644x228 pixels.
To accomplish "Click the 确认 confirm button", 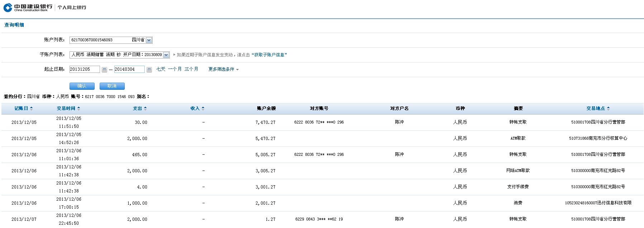I will (x=82, y=86).
